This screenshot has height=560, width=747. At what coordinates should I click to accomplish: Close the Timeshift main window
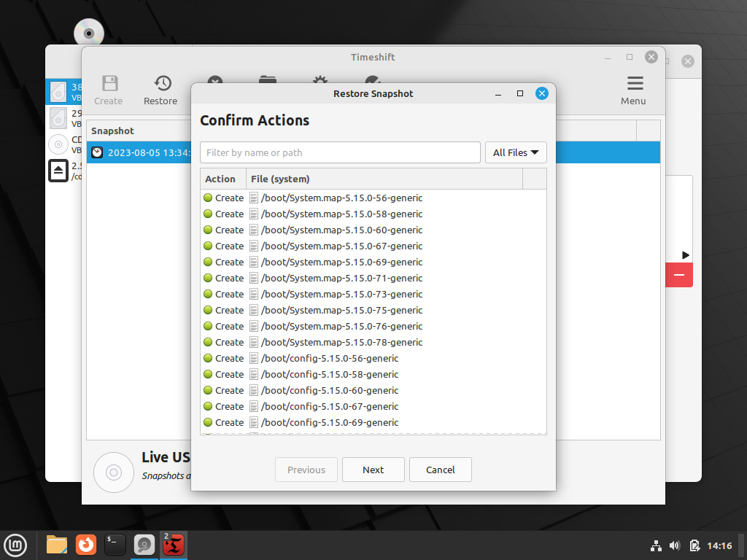[x=651, y=57]
